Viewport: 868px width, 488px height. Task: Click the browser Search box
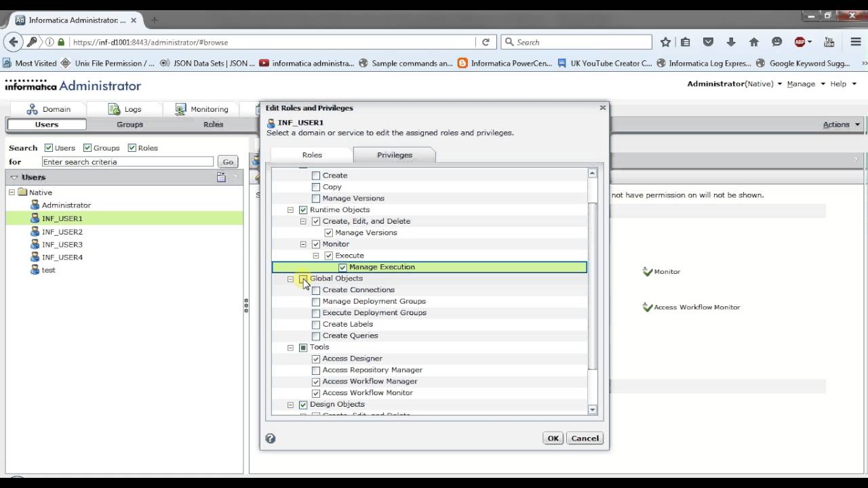point(576,42)
